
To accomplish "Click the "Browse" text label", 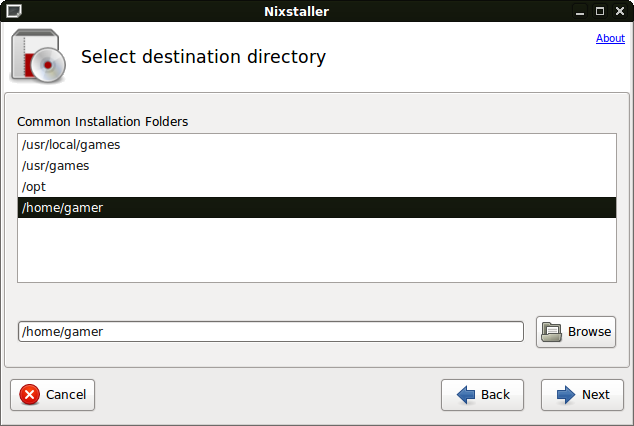I will tap(589, 331).
